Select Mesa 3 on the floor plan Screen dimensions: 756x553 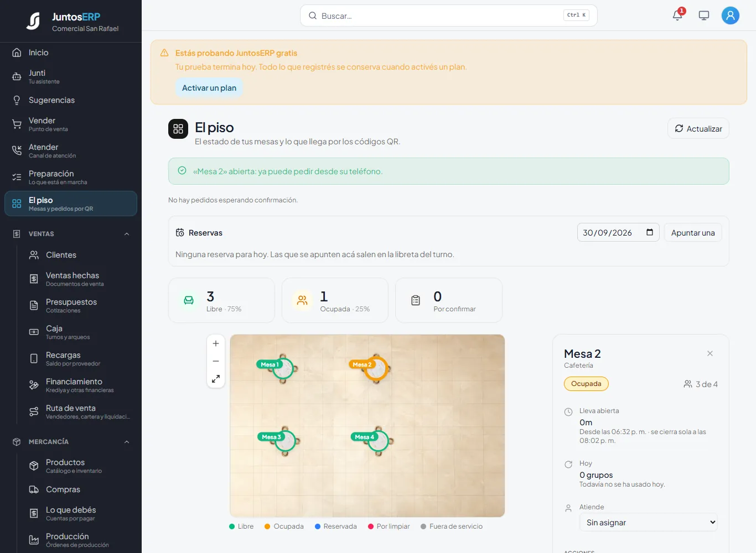tap(285, 441)
